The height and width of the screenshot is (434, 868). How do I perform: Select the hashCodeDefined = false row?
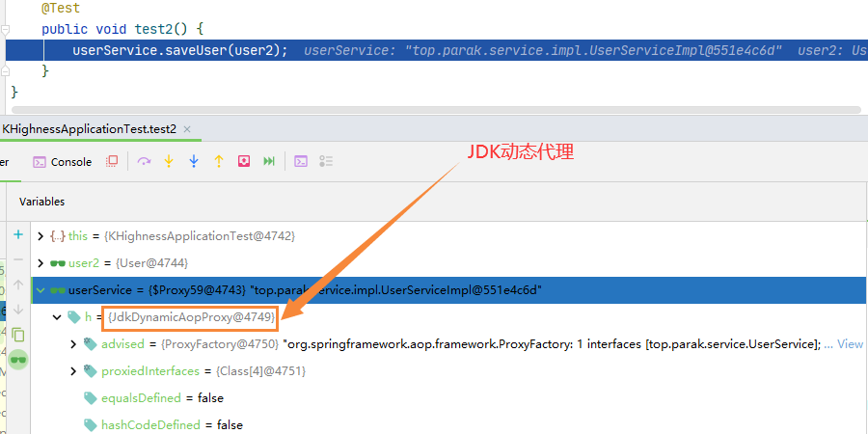[448, 424]
